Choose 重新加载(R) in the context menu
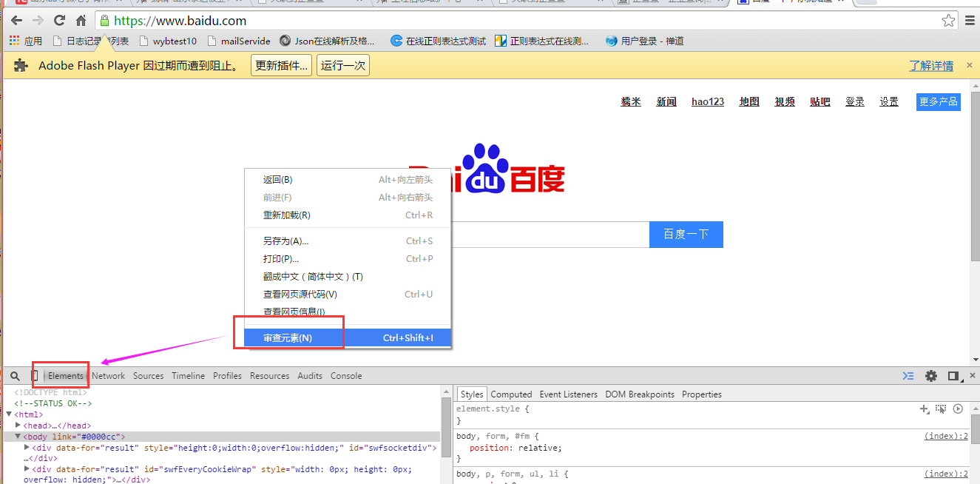This screenshot has height=484, width=980. coord(348,215)
